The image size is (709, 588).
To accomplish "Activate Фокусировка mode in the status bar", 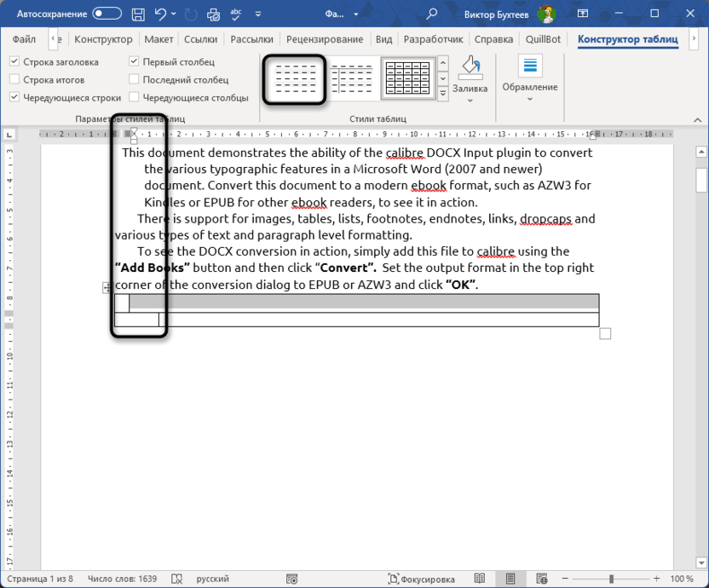I will (x=424, y=579).
